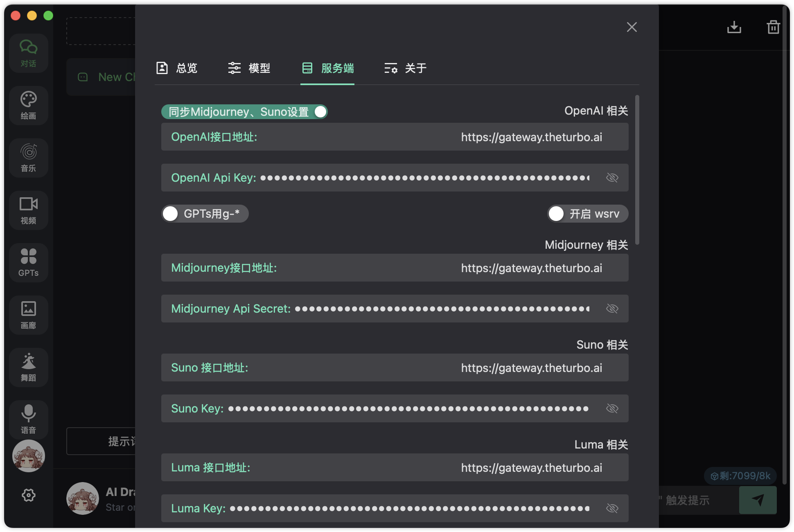This screenshot has width=794, height=532.
Task: Enable the GPTs用g-* switch
Action: pos(171,214)
